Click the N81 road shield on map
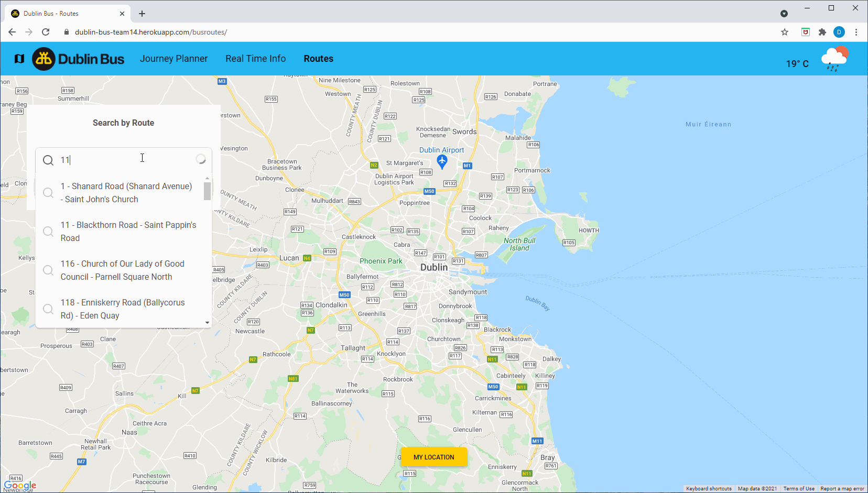The height and width of the screenshot is (493, 868). point(293,379)
